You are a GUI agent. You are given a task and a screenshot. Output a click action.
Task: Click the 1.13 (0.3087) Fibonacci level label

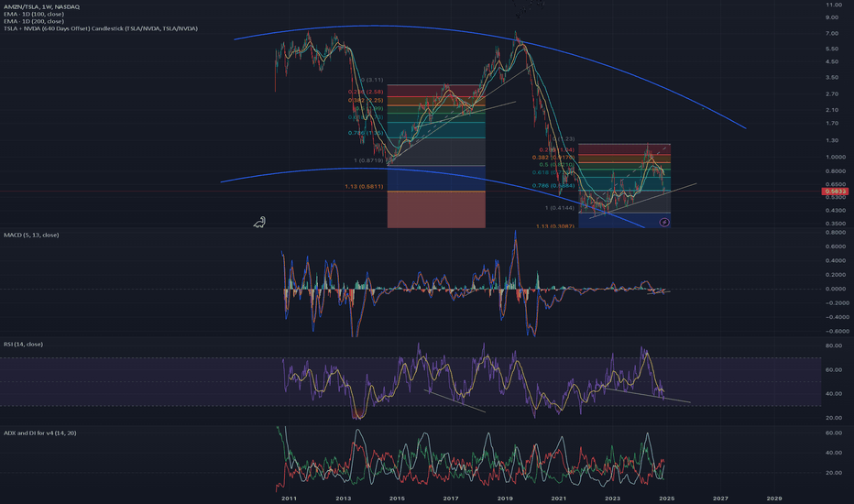555,225
